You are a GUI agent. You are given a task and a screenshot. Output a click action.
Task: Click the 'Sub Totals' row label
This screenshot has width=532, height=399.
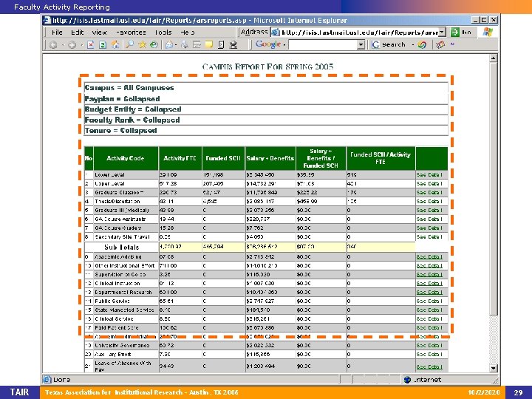(121, 247)
